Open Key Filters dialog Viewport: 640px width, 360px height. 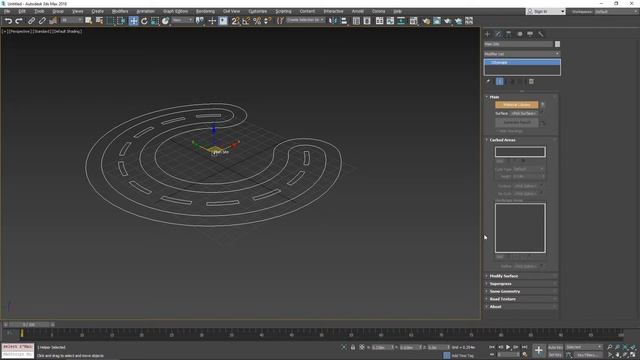click(x=588, y=355)
